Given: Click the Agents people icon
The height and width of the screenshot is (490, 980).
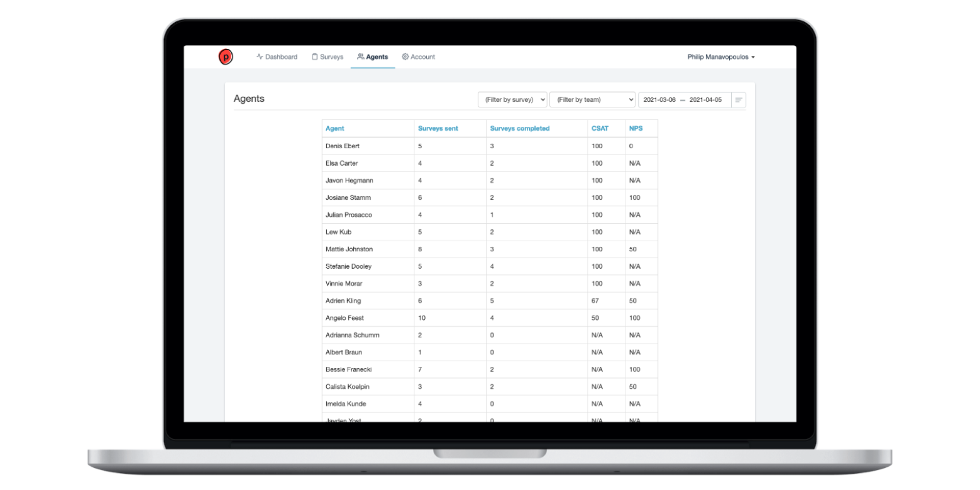Looking at the screenshot, I should click(361, 57).
